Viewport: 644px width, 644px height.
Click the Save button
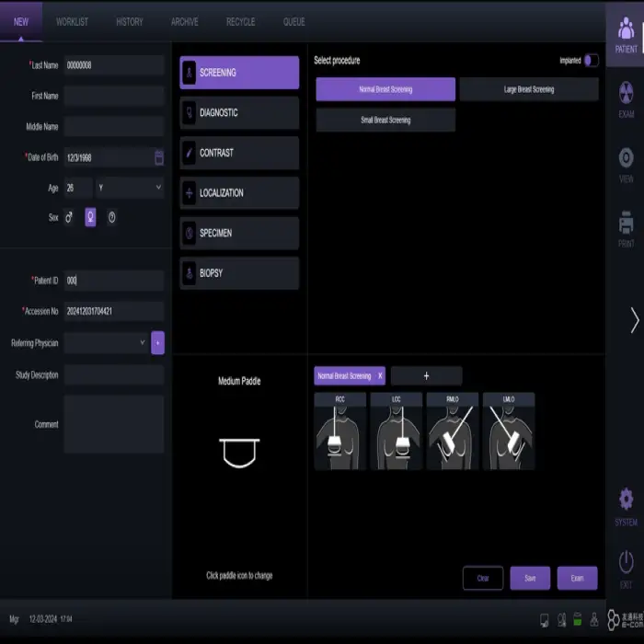coord(530,578)
